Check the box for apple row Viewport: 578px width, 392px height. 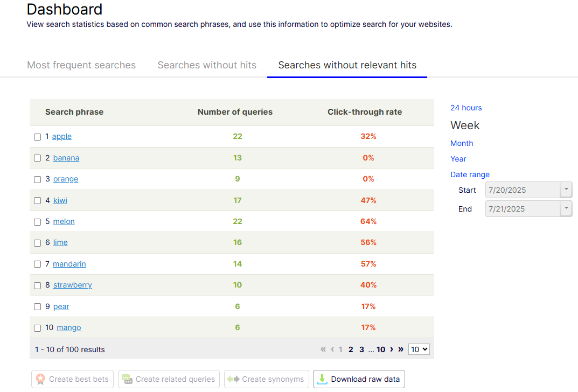38,137
